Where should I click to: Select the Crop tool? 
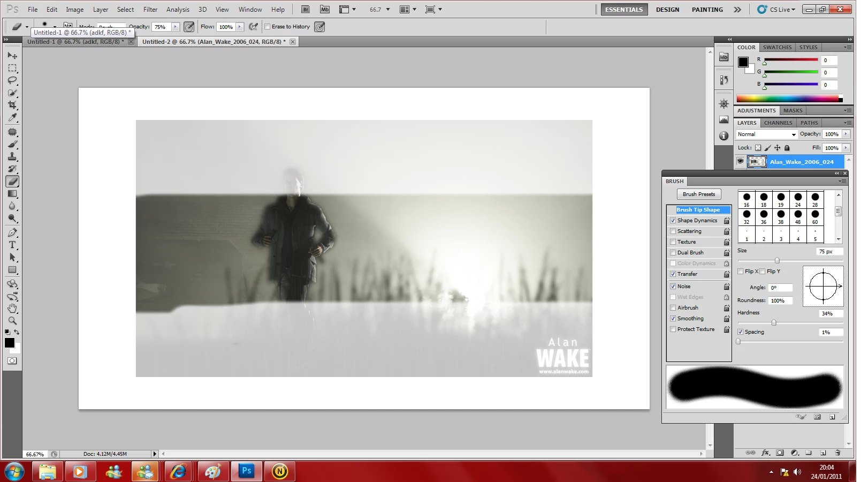click(x=12, y=105)
